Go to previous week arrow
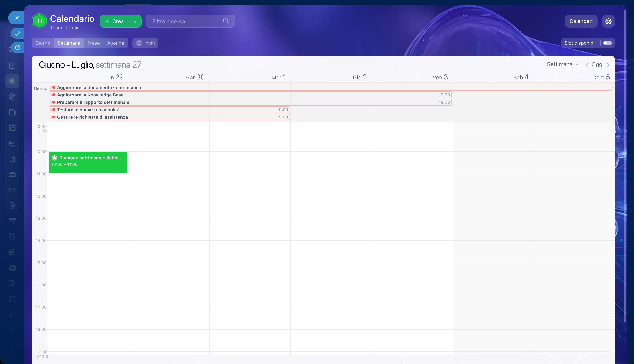This screenshot has height=364, width=634. 587,65
